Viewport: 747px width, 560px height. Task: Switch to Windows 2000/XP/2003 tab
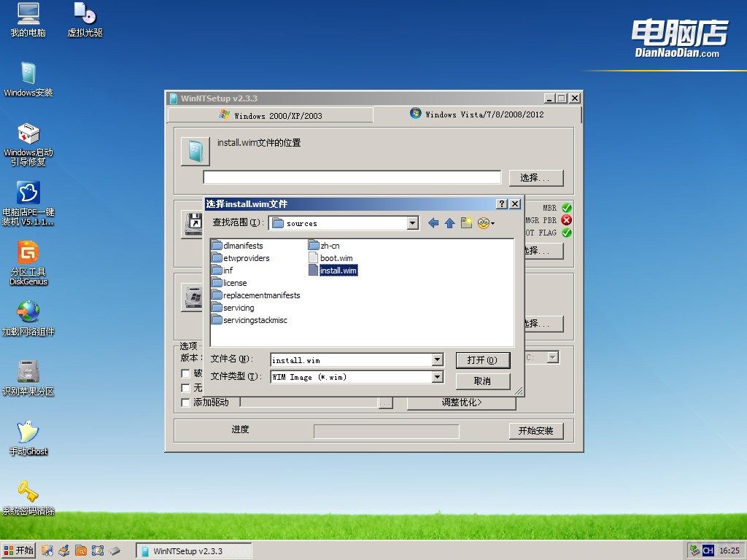click(270, 115)
